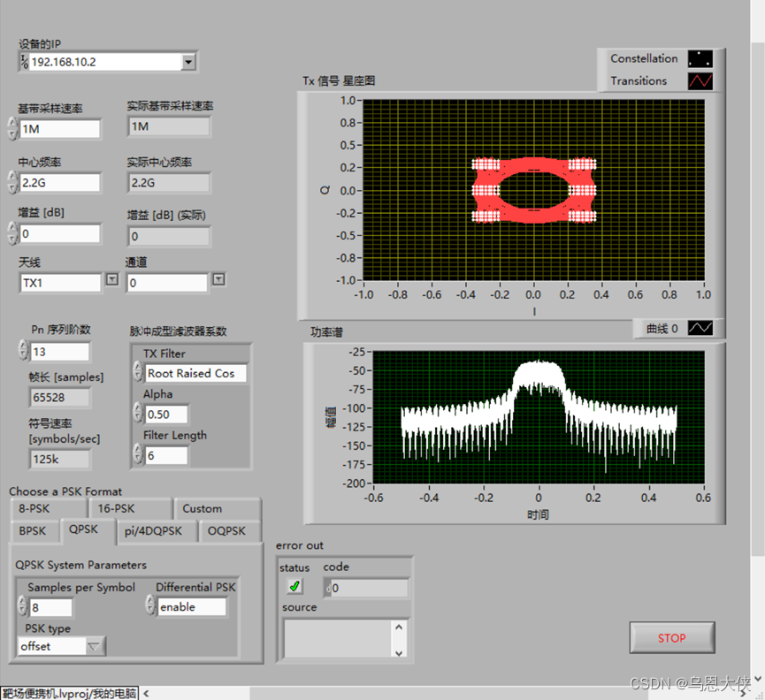The height and width of the screenshot is (700, 765).
Task: Click the Constellation legend plot icon
Action: (x=700, y=59)
